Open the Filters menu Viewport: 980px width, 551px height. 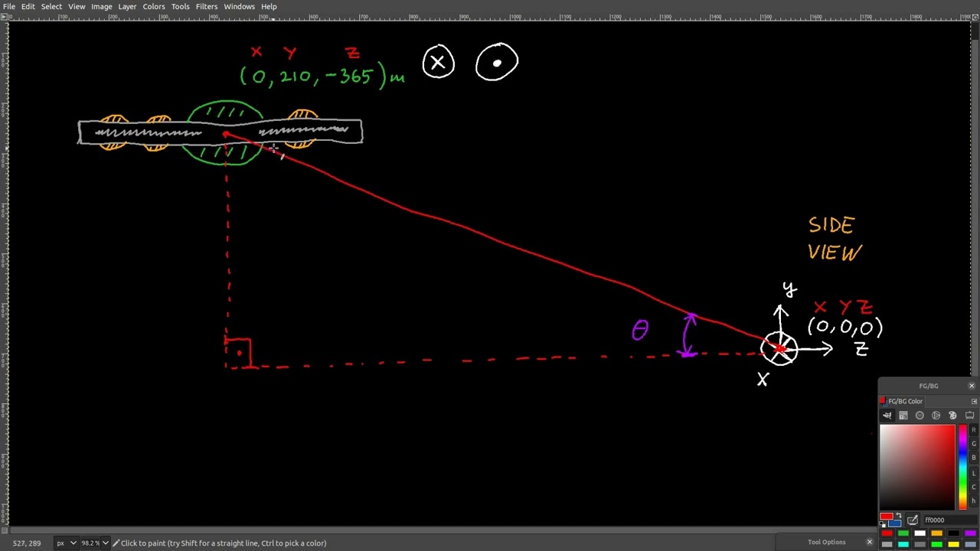[x=207, y=6]
